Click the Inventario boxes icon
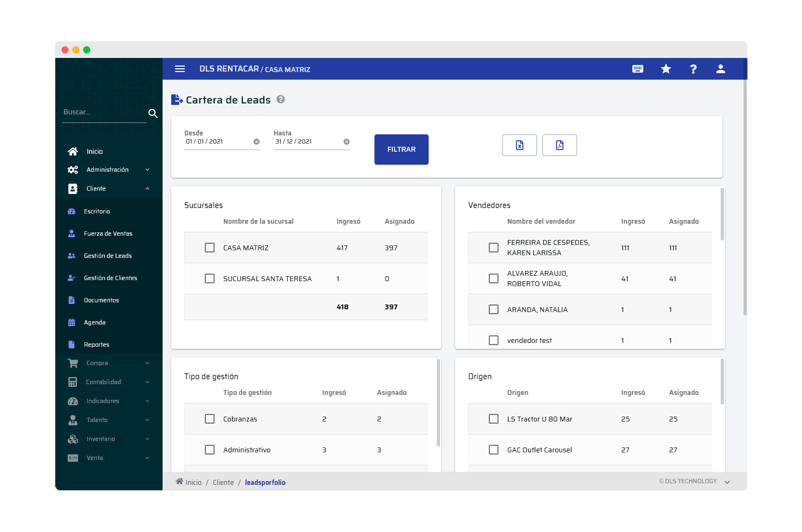Screen dimensions: 802x532 tap(73, 439)
